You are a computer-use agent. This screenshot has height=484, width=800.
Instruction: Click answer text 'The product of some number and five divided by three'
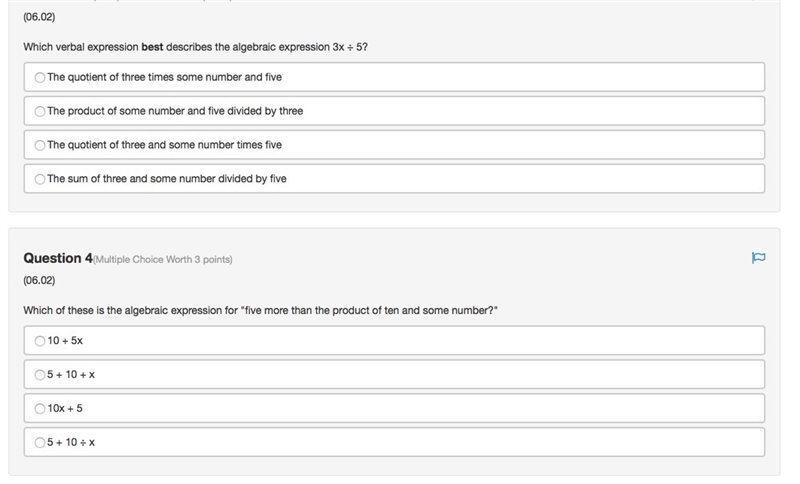click(175, 111)
